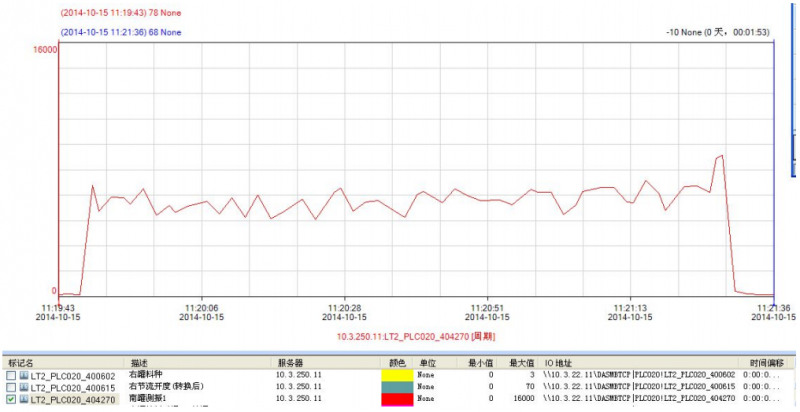Click the 服务器 column header
800x412 pixels.
click(x=290, y=362)
